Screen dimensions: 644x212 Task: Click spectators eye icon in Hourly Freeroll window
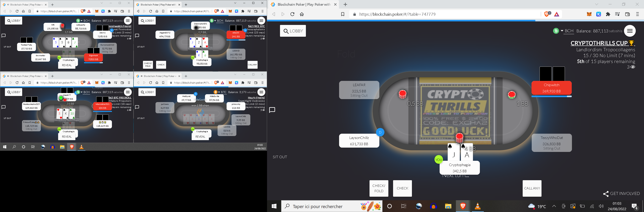(x=263, y=110)
